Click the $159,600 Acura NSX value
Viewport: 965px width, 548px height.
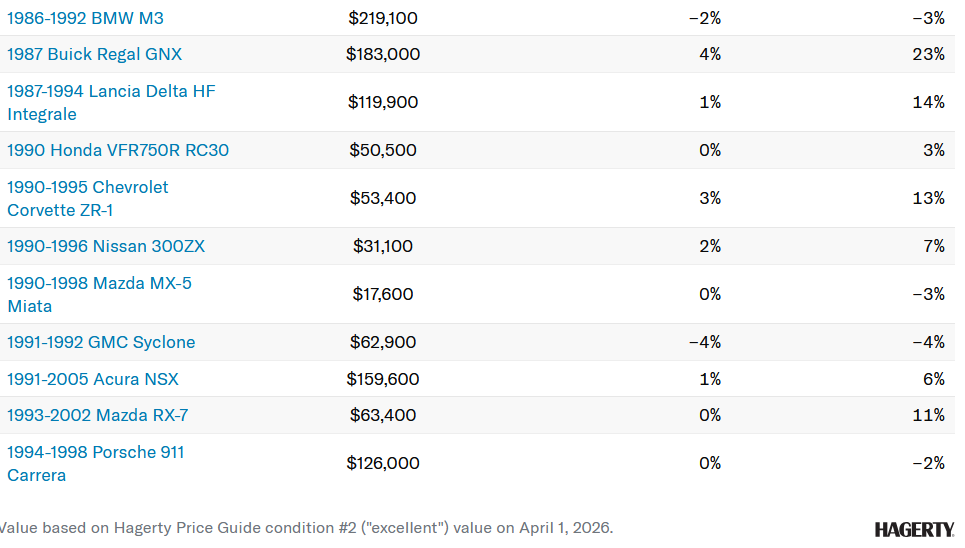pyautogui.click(x=383, y=379)
